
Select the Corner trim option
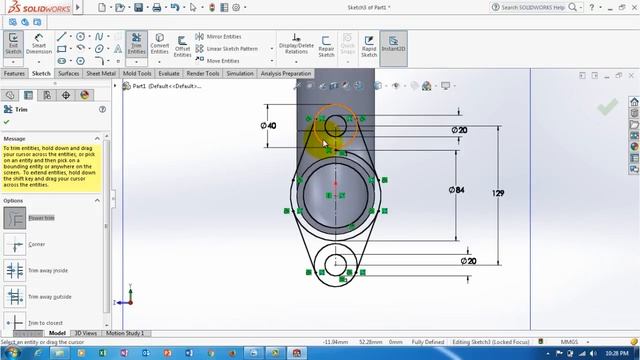click(15, 244)
